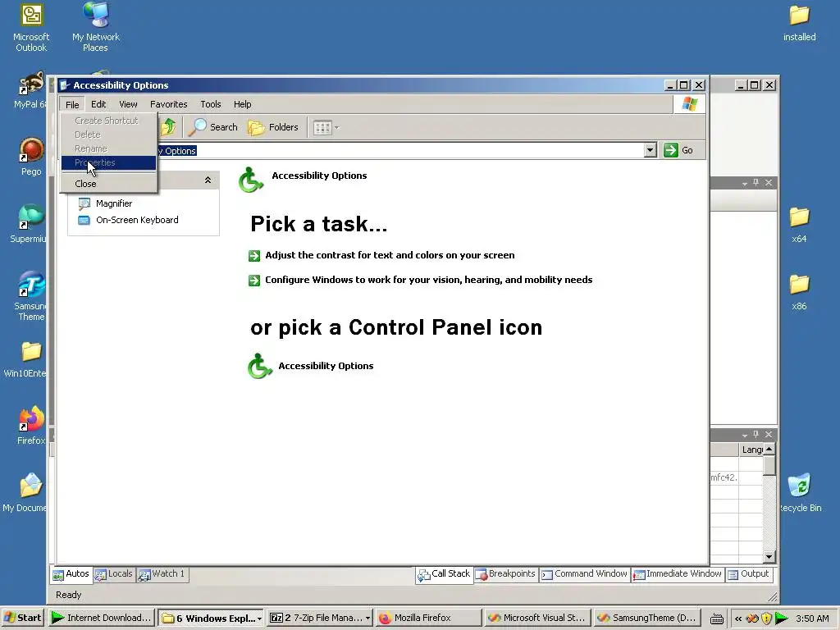The height and width of the screenshot is (630, 840).
Task: Open Accessibility Options Control Panel icon
Action: [x=311, y=366]
